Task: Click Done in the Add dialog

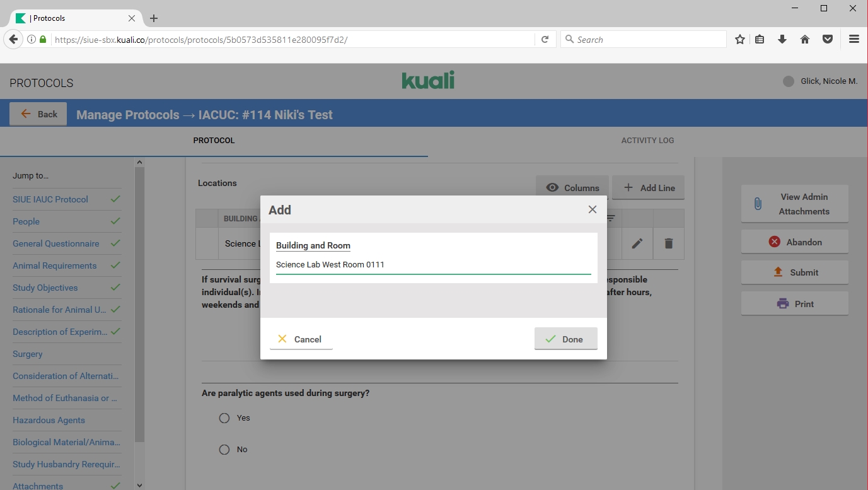Action: point(565,339)
